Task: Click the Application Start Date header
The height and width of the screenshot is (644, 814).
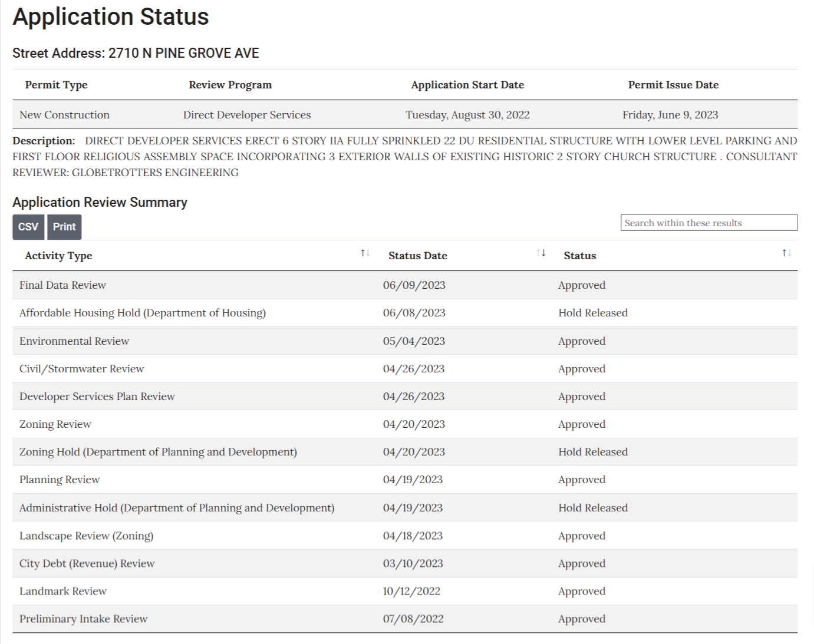Action: pyautogui.click(x=467, y=85)
